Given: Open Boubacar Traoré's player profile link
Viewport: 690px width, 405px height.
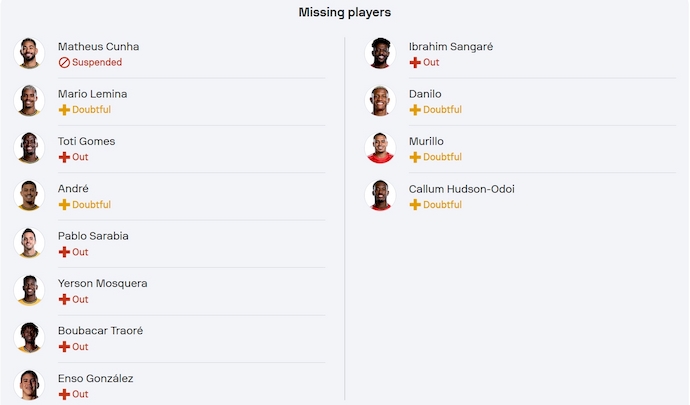Looking at the screenshot, I should coord(100,331).
